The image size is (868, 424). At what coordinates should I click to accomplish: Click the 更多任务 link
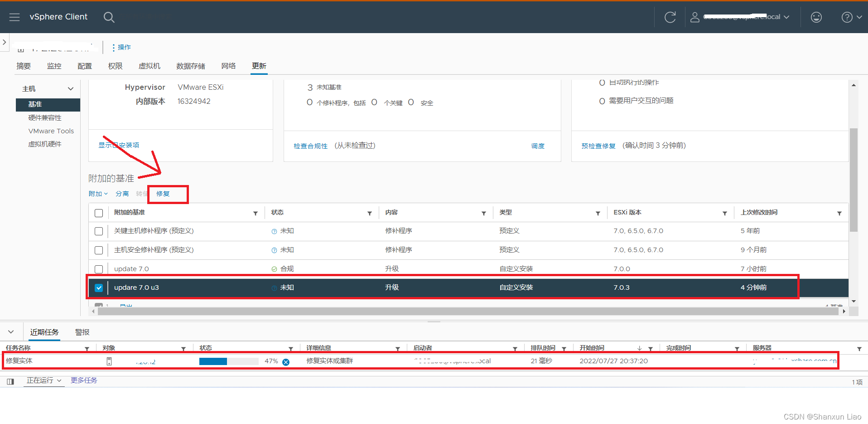[x=84, y=380]
